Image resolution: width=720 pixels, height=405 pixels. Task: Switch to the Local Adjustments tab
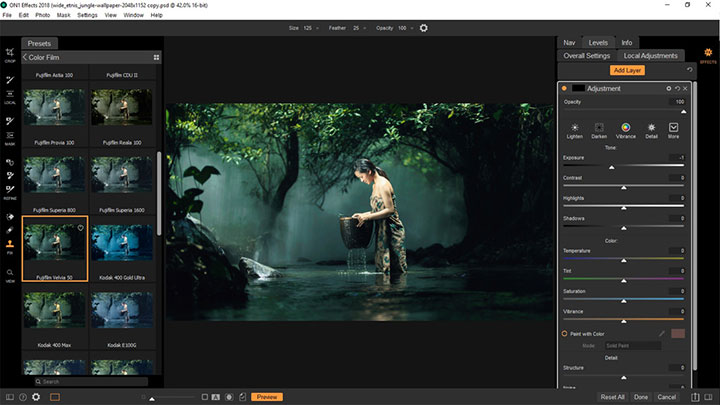click(650, 56)
